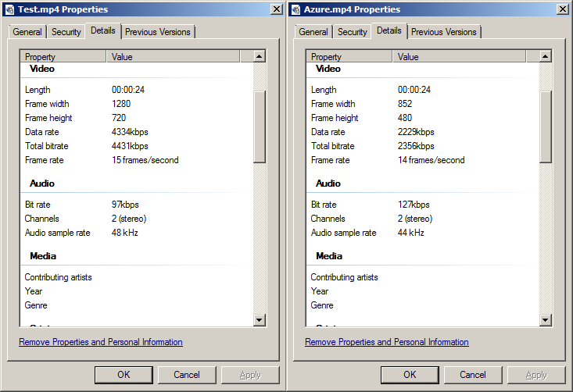The image size is (573, 392).
Task: Open General tab in Azure.mp4 Properties
Action: 313,32
